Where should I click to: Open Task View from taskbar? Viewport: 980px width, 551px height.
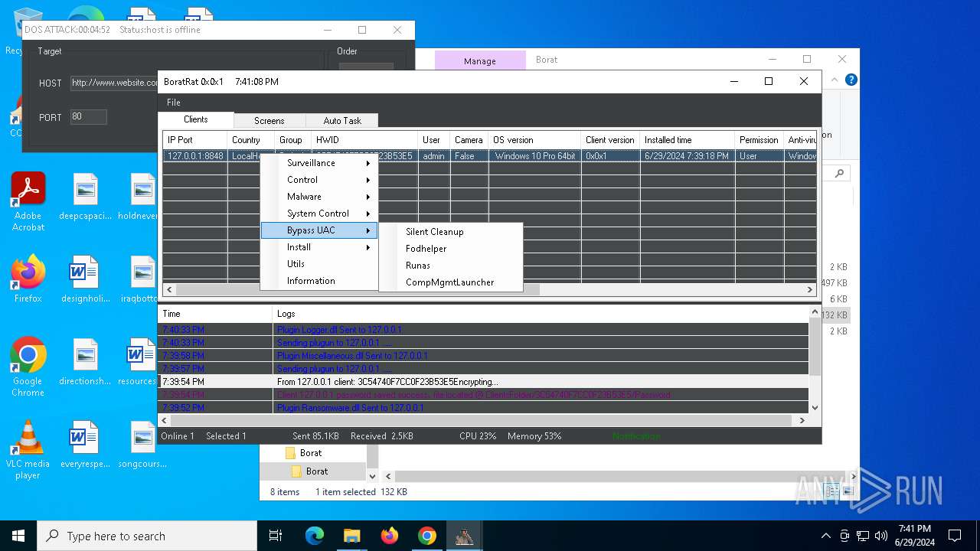[276, 536]
